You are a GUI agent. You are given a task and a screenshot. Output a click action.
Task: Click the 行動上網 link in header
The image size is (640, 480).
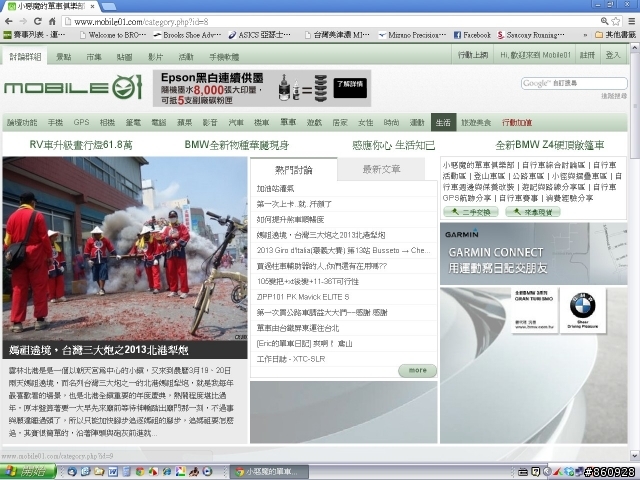click(x=473, y=55)
